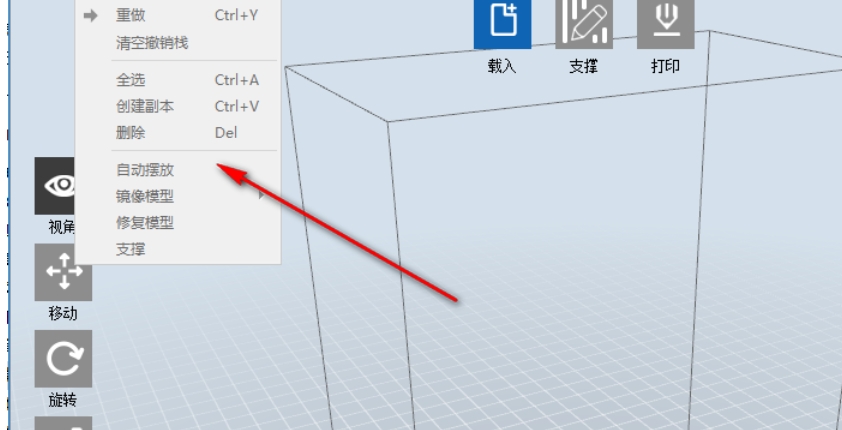The height and width of the screenshot is (430, 842).
Task: Click the redo arrow icon beside 重做
Action: [91, 16]
